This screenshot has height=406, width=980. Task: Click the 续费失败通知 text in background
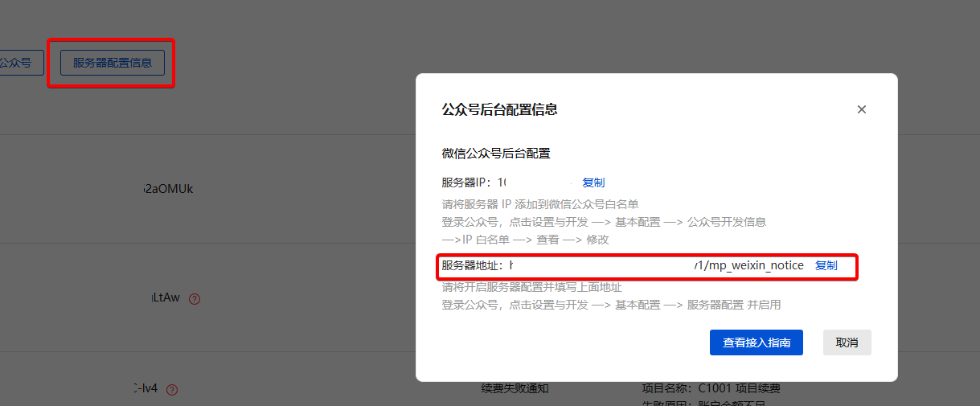click(515, 388)
